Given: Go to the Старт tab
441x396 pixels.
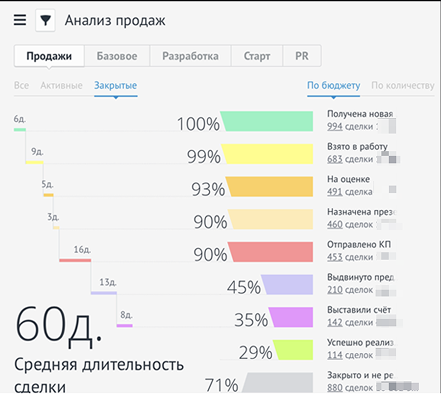Looking at the screenshot, I should pos(257,56).
